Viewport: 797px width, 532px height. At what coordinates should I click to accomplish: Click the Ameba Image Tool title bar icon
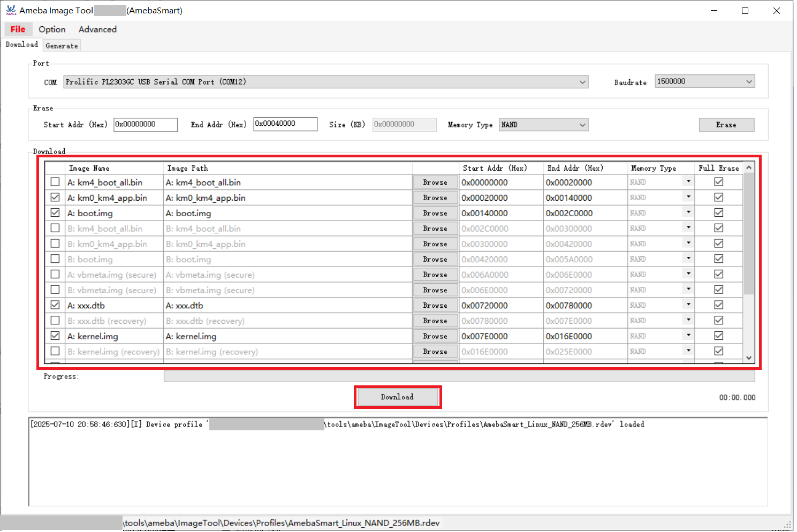[11, 10]
